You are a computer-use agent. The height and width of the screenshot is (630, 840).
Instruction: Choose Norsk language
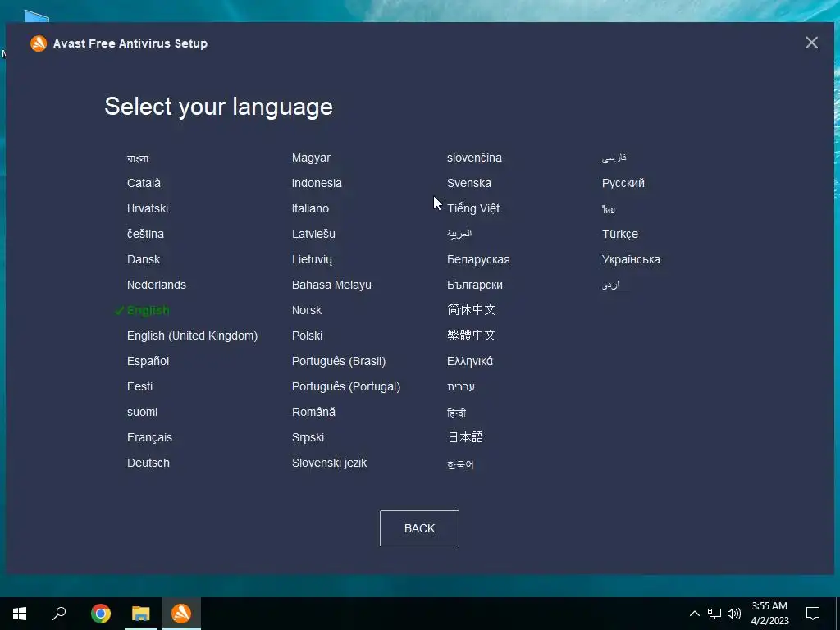pos(307,310)
